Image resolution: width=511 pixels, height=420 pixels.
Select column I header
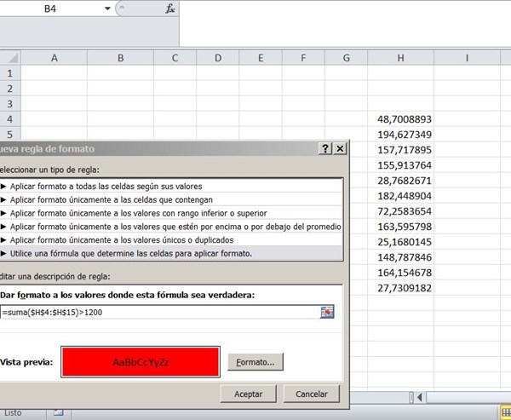467,58
